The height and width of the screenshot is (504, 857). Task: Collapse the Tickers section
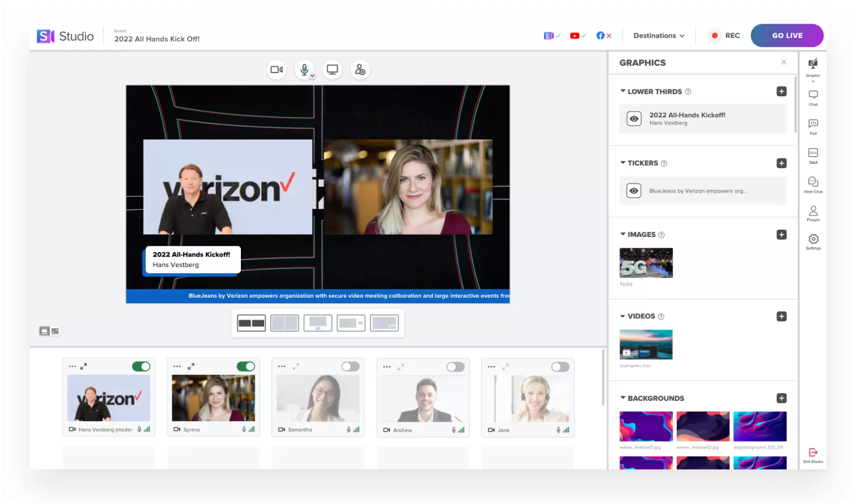pyautogui.click(x=623, y=162)
